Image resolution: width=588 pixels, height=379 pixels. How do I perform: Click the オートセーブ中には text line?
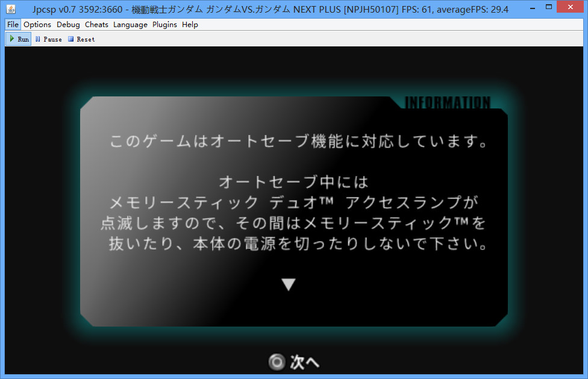[293, 181]
